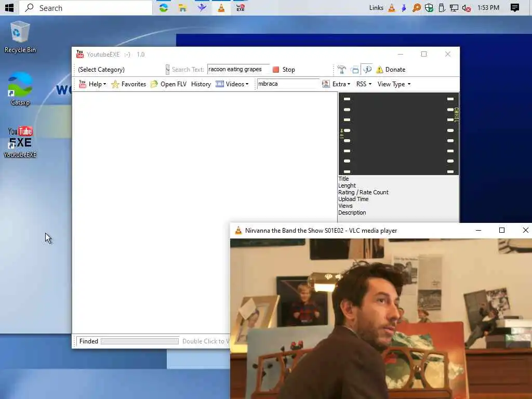This screenshot has height=399, width=532.
Task: Open the Recycle Bin desktop icon
Action: 20,37
